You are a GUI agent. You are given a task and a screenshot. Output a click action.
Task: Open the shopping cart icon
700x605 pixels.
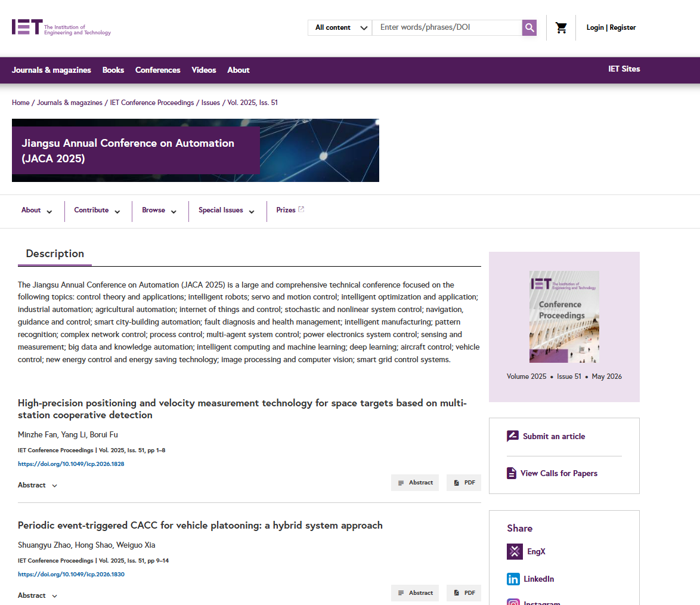pos(560,27)
